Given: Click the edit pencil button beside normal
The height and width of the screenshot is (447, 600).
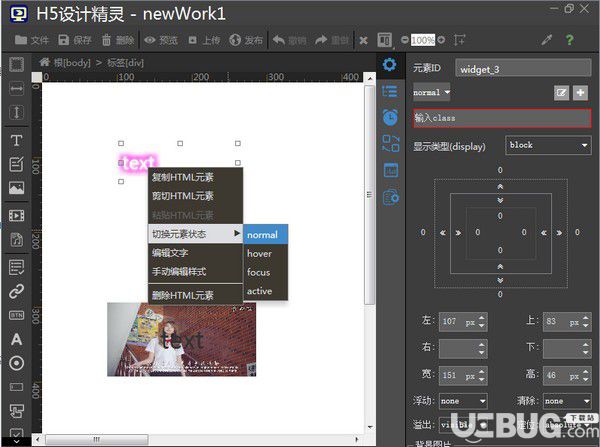Looking at the screenshot, I should [561, 93].
